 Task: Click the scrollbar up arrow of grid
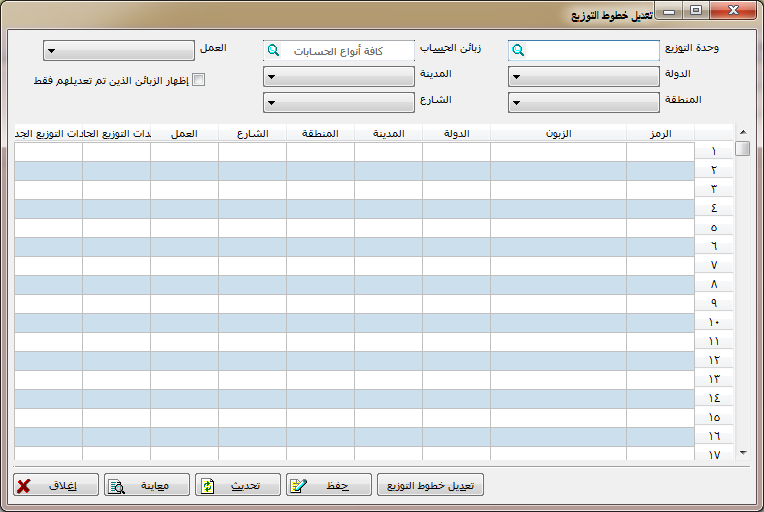pos(741,131)
